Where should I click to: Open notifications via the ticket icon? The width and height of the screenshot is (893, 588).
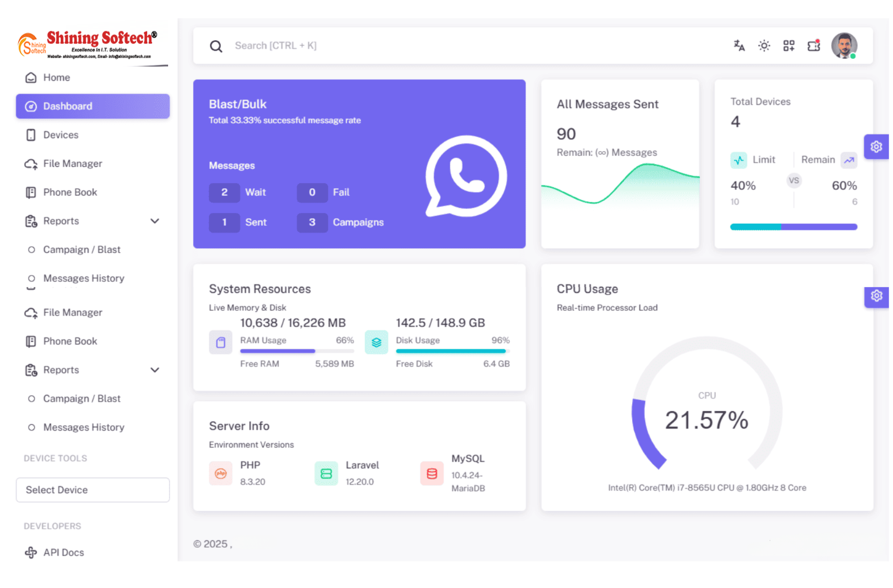click(813, 46)
